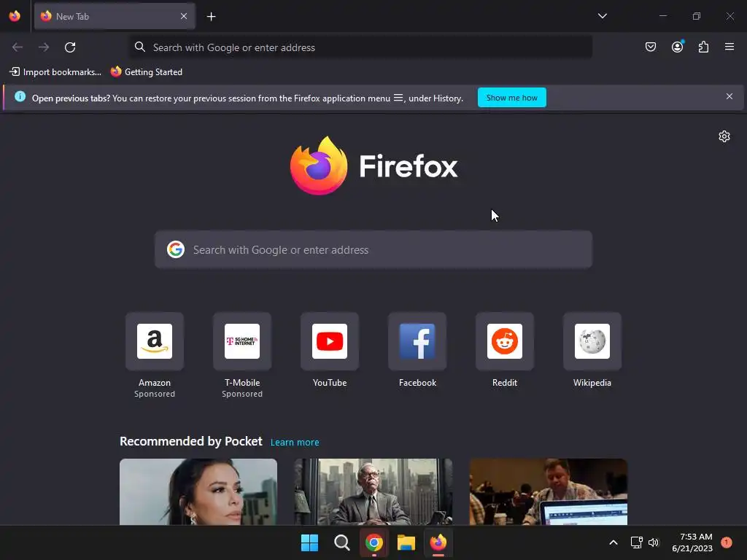Screen dimensions: 747x560
Task: Click the Show me how button
Action: 511,98
